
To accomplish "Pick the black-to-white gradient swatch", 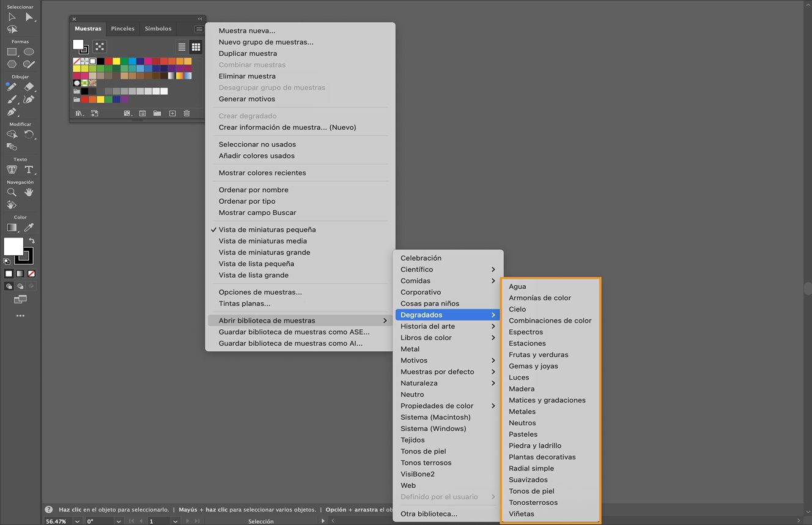I will pos(172,76).
